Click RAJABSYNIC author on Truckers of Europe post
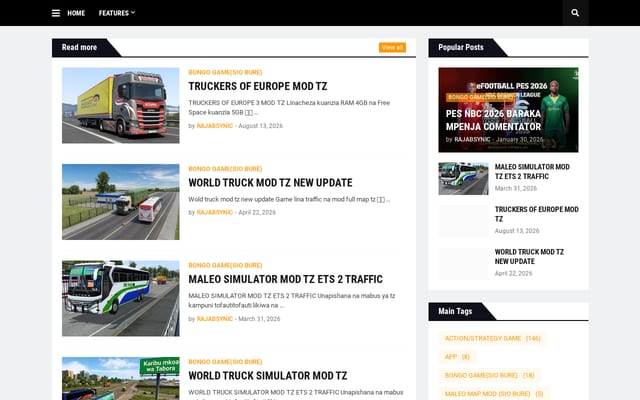 pos(215,126)
